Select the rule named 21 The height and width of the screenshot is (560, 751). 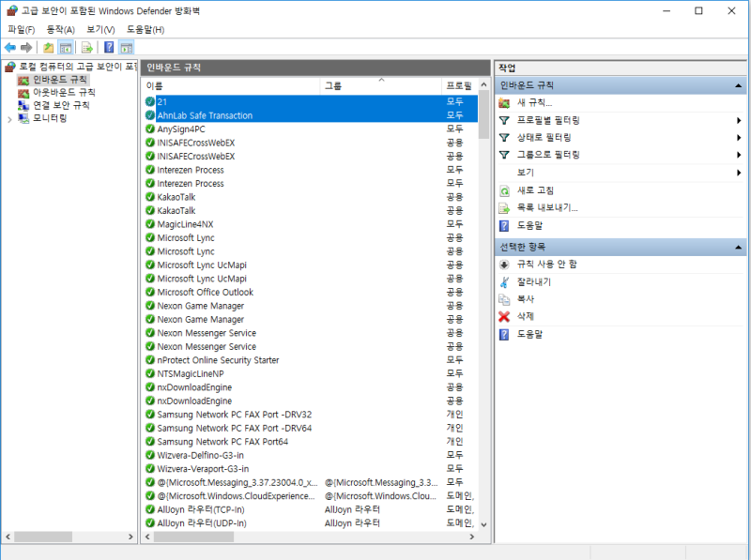[x=311, y=101]
